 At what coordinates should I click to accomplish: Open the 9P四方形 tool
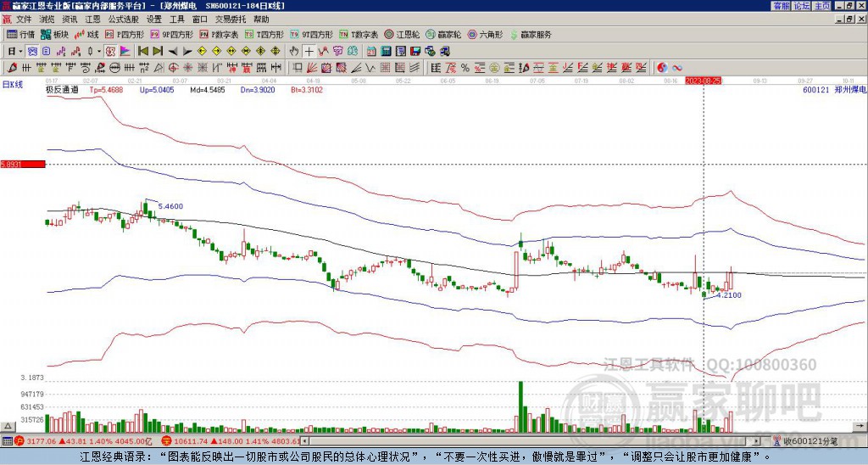171,34
